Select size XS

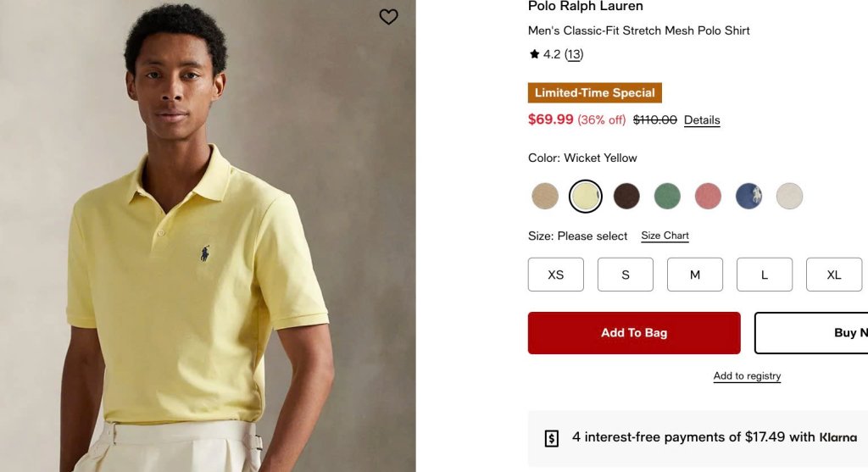click(x=556, y=275)
